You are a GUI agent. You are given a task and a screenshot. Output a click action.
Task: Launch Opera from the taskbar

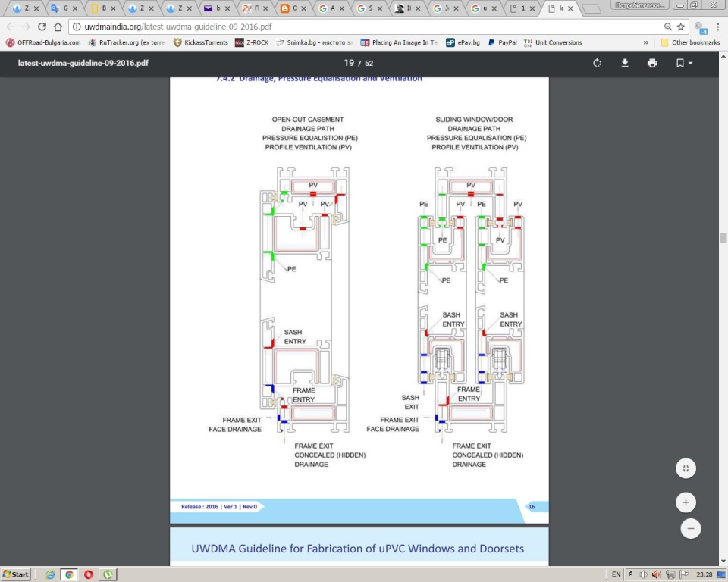coord(89,574)
